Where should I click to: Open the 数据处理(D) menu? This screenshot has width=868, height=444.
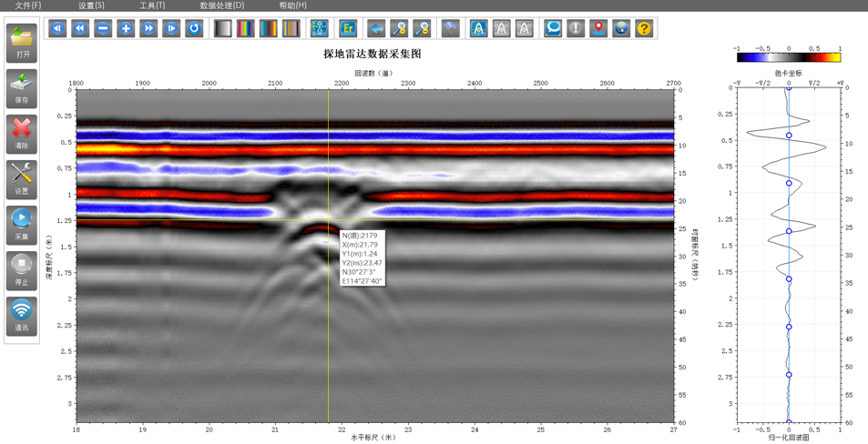221,5
